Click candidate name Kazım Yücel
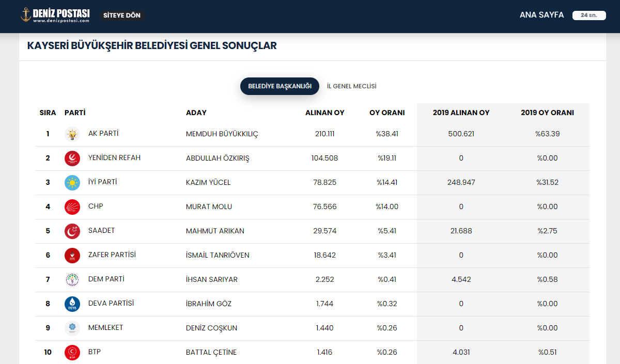The image size is (620, 364). (208, 182)
